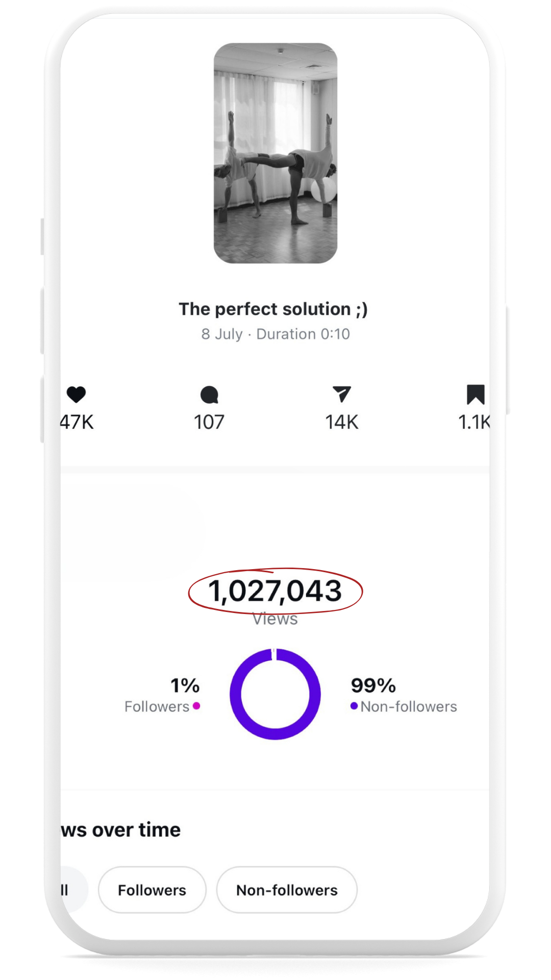Image resolution: width=551 pixels, height=980 pixels.
Task: Click the 'Views over time' heading
Action: [x=120, y=829]
